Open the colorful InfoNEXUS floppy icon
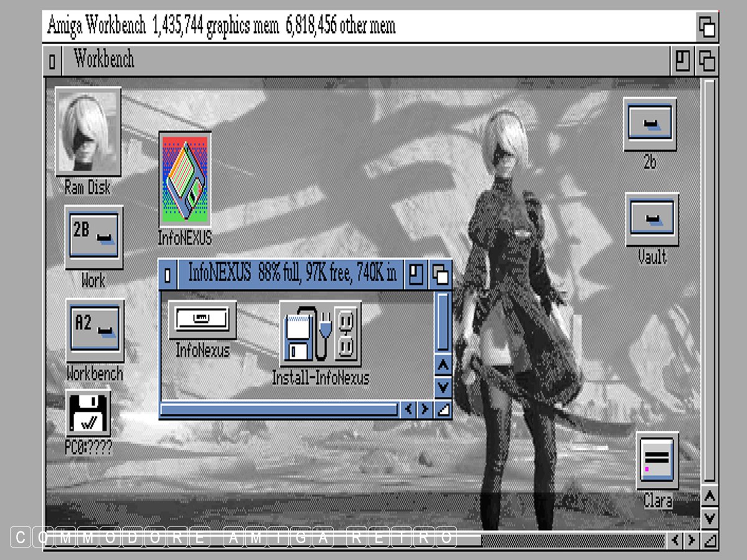Screen dimensions: 747x560 tap(185, 180)
